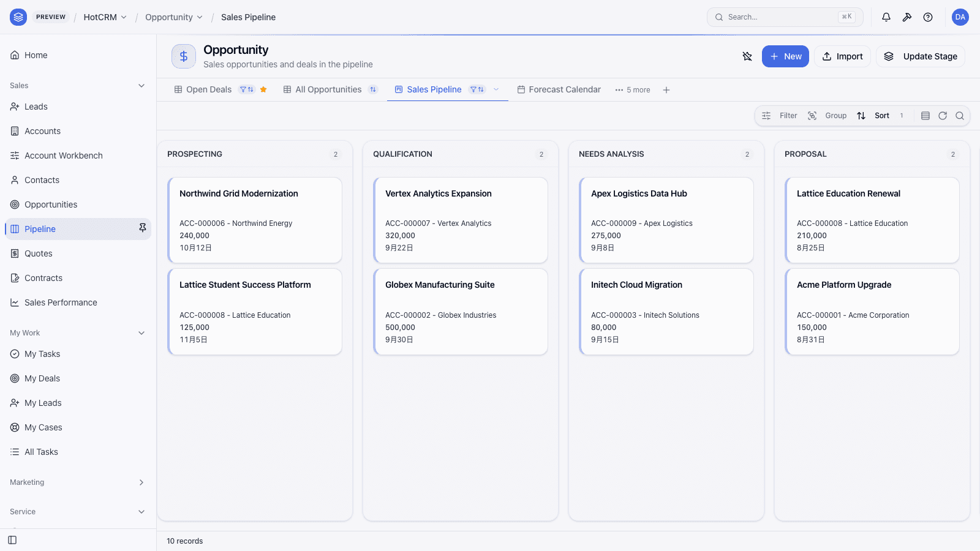This screenshot has width=980, height=551.
Task: Open the Opportunity breadcrumb dropdown
Action: [173, 17]
